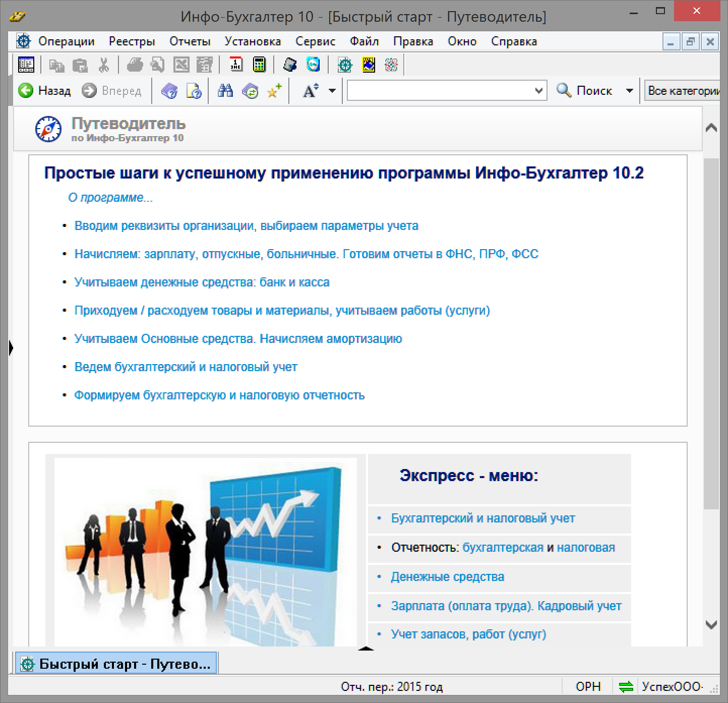728x703 pixels.
Task: Click the font size 'A' icon
Action: pyautogui.click(x=310, y=91)
